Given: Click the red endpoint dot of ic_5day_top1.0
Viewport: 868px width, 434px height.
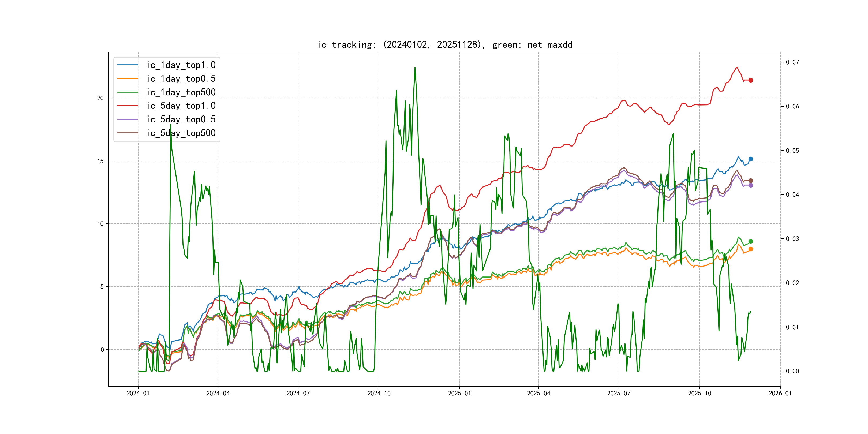Looking at the screenshot, I should [x=751, y=80].
